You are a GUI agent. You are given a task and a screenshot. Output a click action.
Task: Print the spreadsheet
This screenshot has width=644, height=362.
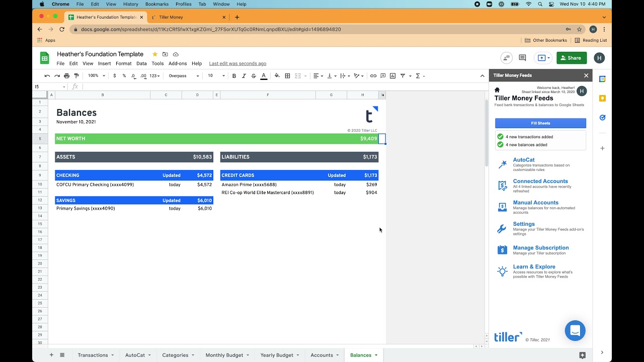click(x=66, y=76)
